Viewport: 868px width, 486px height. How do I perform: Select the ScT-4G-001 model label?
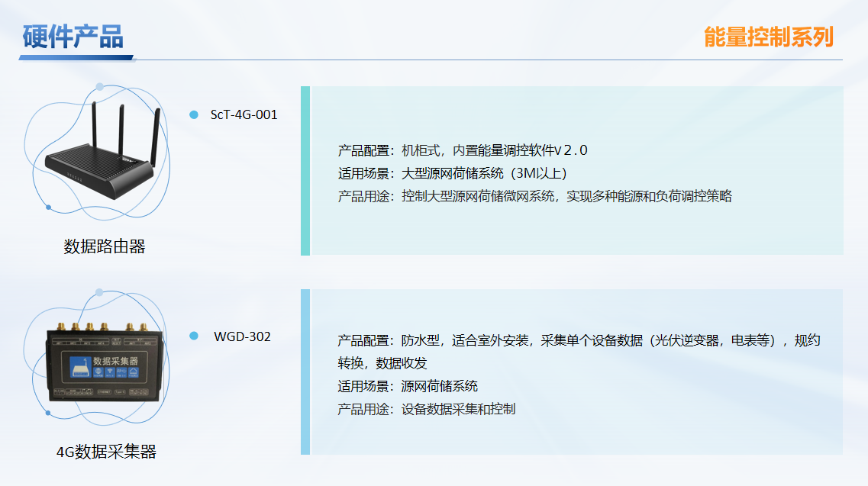click(244, 115)
